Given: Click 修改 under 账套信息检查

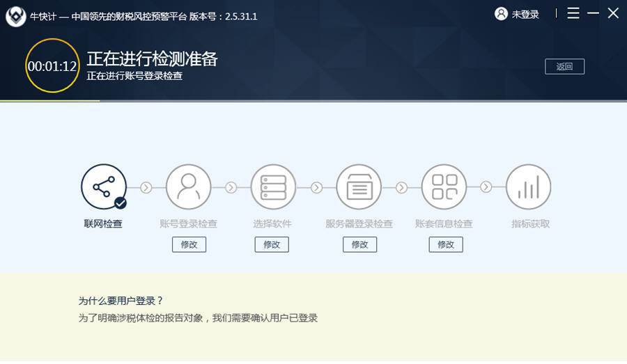Looking at the screenshot, I should (x=446, y=244).
